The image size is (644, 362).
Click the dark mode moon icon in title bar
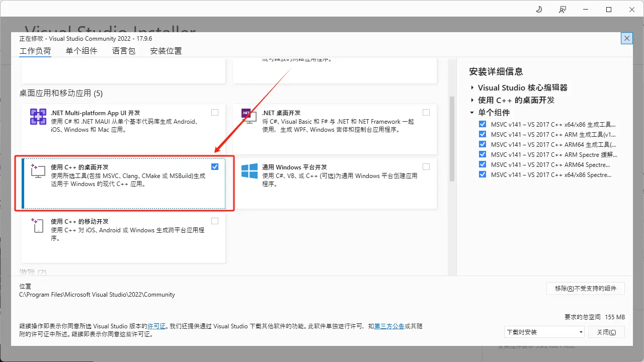[539, 10]
